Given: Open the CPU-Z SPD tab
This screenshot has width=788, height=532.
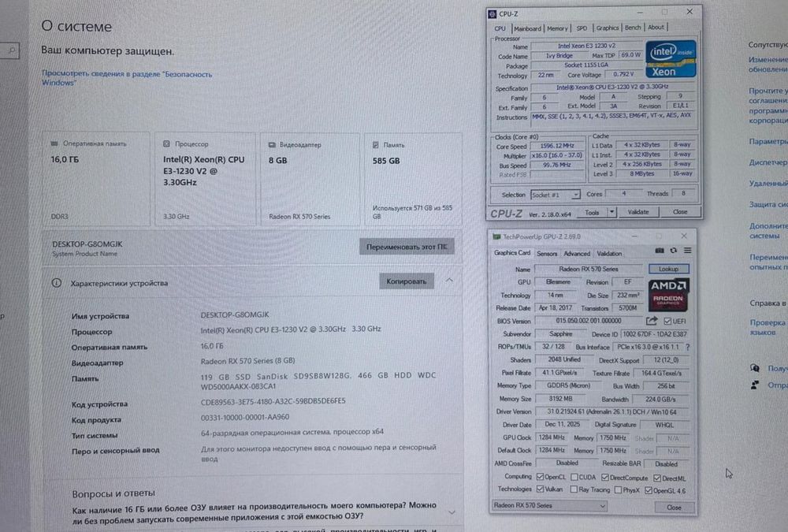Looking at the screenshot, I should pos(582,28).
